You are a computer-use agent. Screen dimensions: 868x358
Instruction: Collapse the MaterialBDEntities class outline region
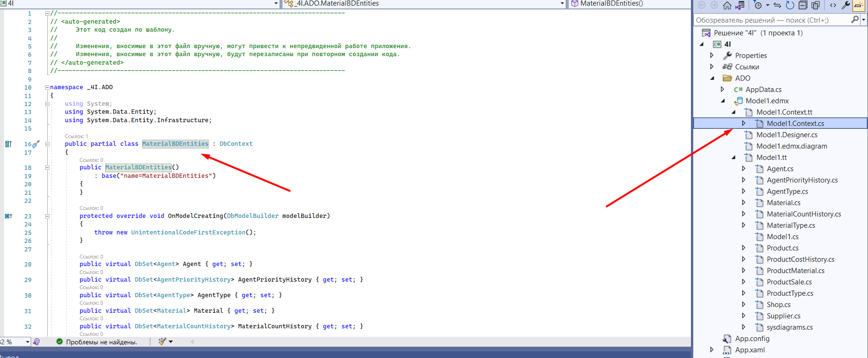point(47,144)
